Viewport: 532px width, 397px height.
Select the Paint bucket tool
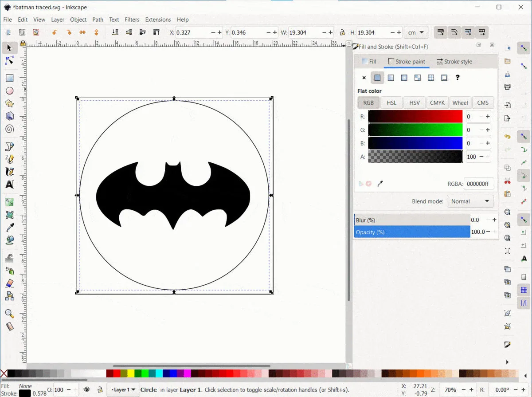click(x=9, y=240)
